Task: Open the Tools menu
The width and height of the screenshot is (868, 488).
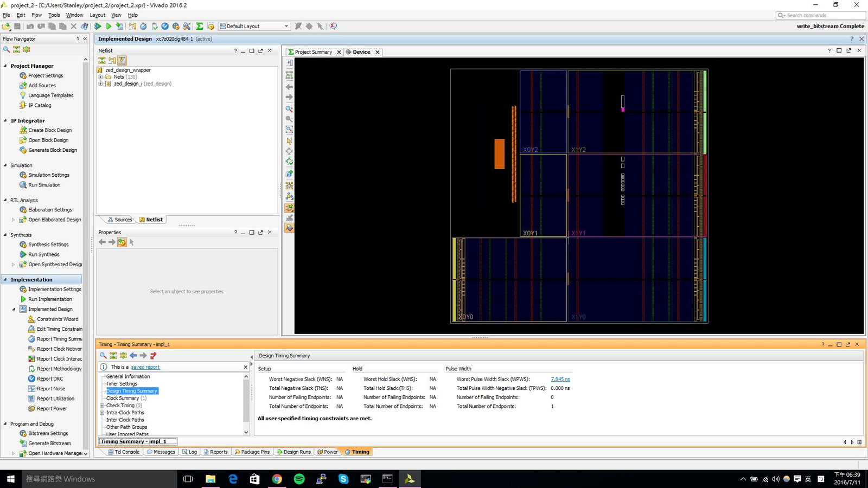Action: (54, 15)
